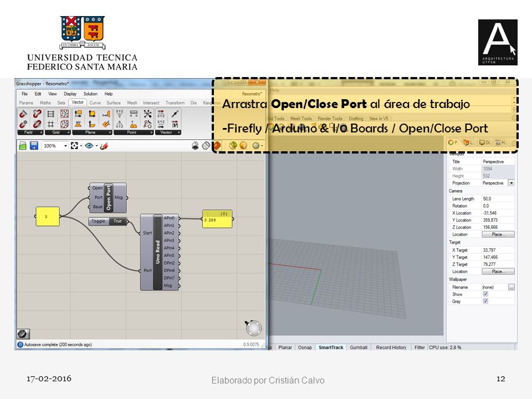Toggle SmartTrack in Rhino status bar
532x399 pixels.
tap(331, 347)
